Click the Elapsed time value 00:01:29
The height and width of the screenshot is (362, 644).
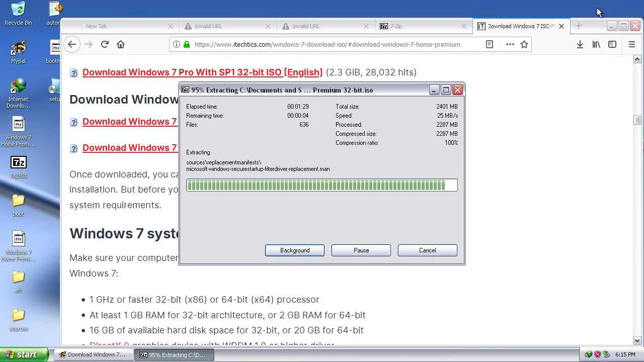[x=298, y=107]
